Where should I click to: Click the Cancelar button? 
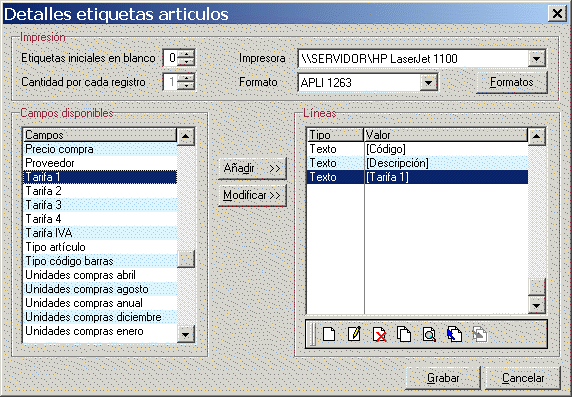(523, 378)
